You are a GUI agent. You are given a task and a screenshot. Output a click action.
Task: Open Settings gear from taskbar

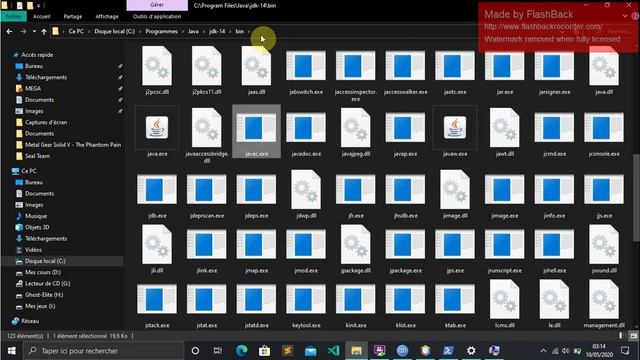click(x=471, y=351)
